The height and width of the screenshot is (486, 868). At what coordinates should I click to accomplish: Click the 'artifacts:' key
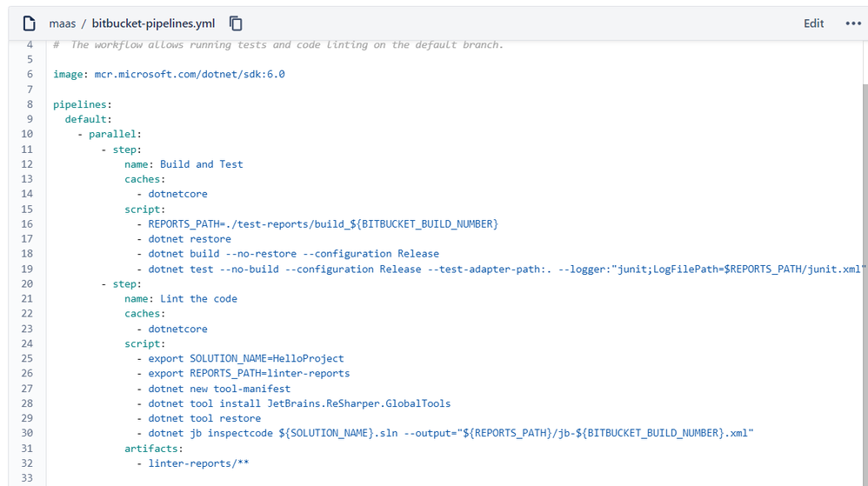[x=154, y=449]
